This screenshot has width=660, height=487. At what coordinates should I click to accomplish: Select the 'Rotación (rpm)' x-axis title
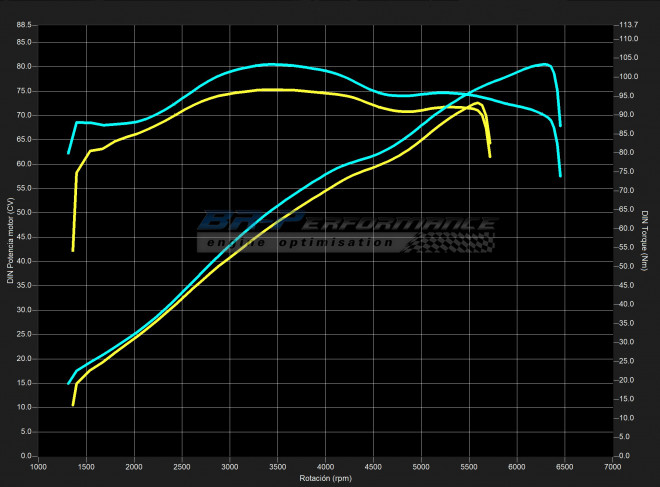[x=326, y=478]
